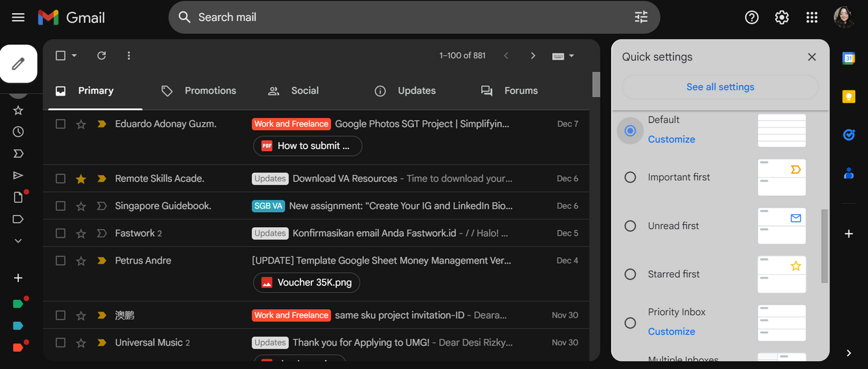Viewport: 868px width, 369px height.
Task: Click the Quick settings panel scrollbar
Action: click(824, 245)
